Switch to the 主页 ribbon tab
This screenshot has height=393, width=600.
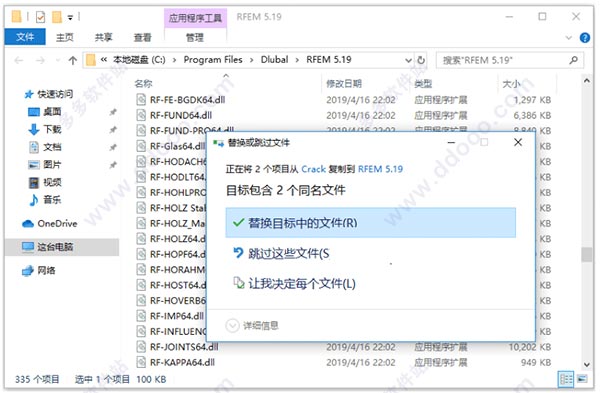(x=64, y=37)
